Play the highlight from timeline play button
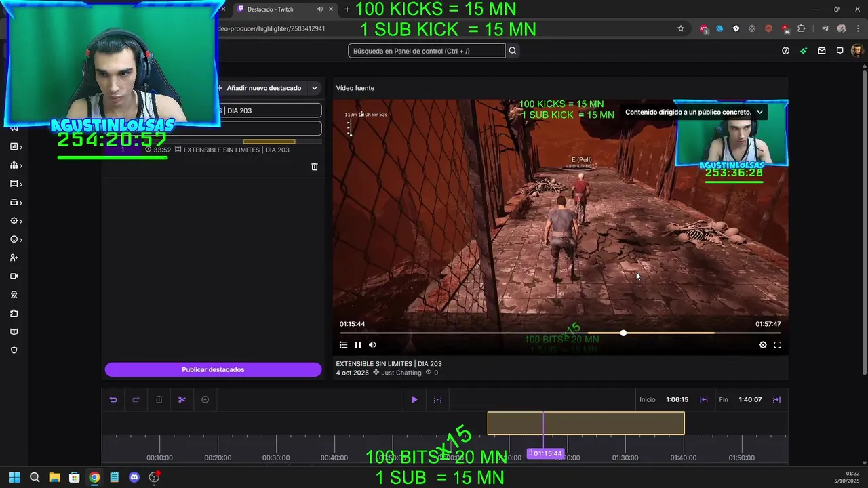 [414, 399]
